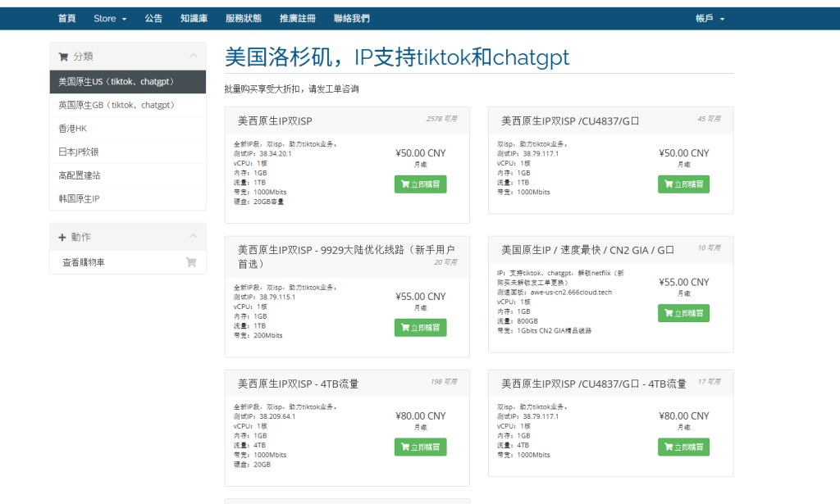Click 美西原生IP双ISP - 9929大陆优化线路 card title
This screenshot has width=840, height=504.
pyautogui.click(x=346, y=257)
